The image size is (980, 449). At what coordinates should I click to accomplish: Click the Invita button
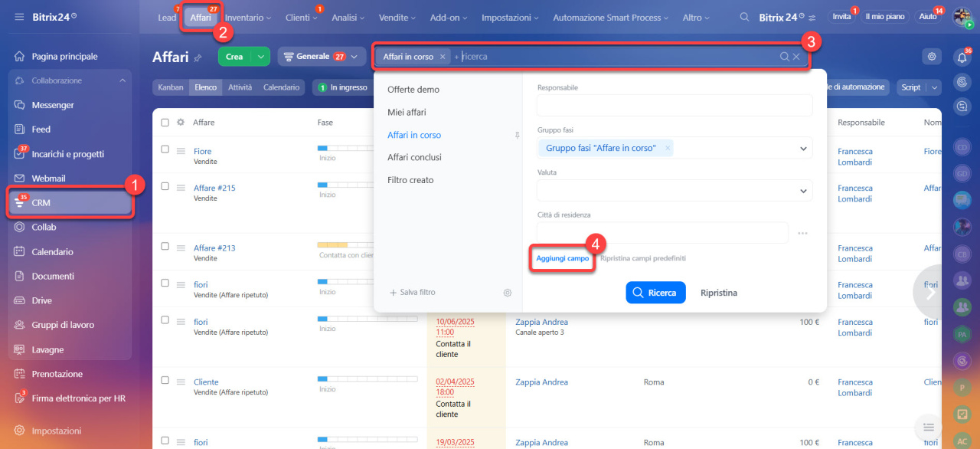(841, 17)
